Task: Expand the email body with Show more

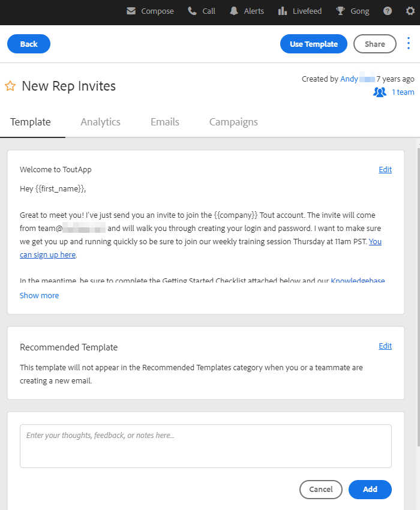Action: click(x=40, y=295)
